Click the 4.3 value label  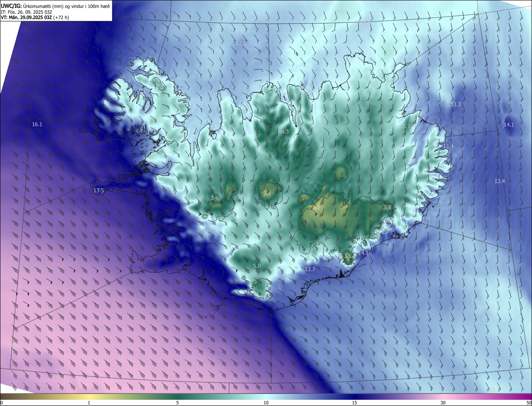[x=285, y=132]
